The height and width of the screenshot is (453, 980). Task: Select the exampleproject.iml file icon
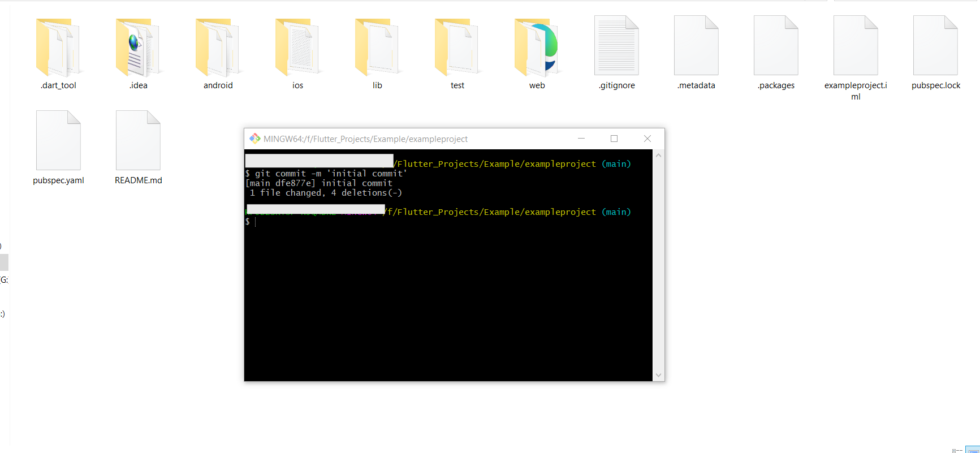click(x=856, y=45)
